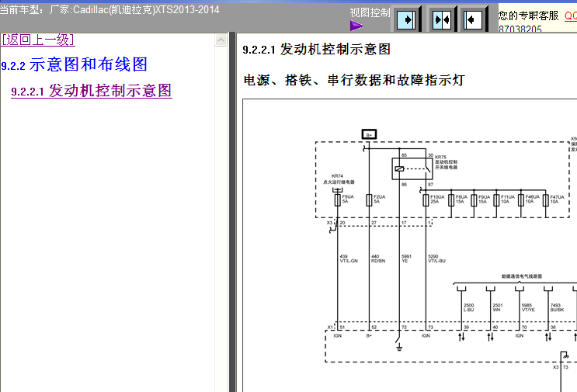
Task: Click the 视图控制 label
Action: (370, 12)
